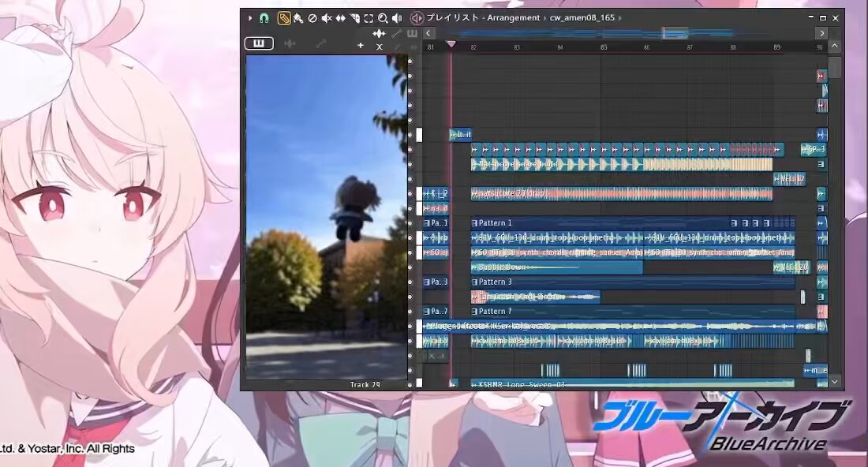Select the first cw_amen08_165 audio clip
Screen dimensions: 868x467
[513, 342]
